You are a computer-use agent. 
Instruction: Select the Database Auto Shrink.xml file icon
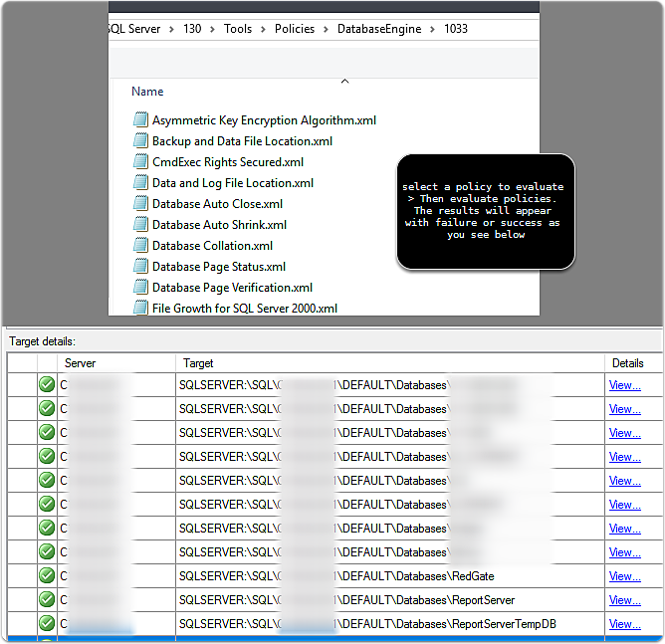coord(140,225)
